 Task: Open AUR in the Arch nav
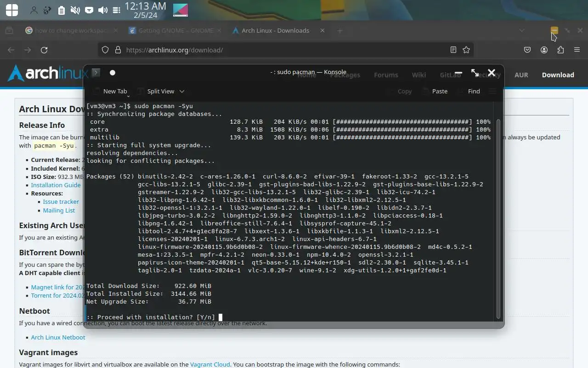point(521,75)
